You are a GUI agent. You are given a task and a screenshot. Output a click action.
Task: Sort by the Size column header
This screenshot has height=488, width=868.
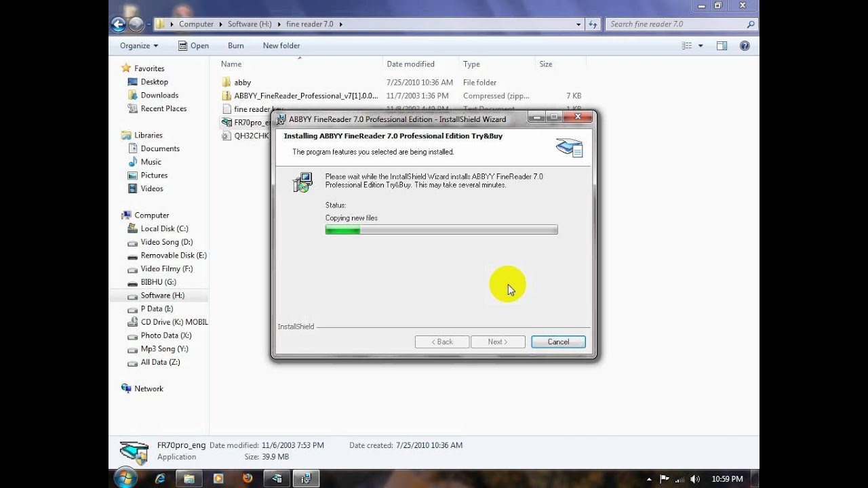pos(546,64)
